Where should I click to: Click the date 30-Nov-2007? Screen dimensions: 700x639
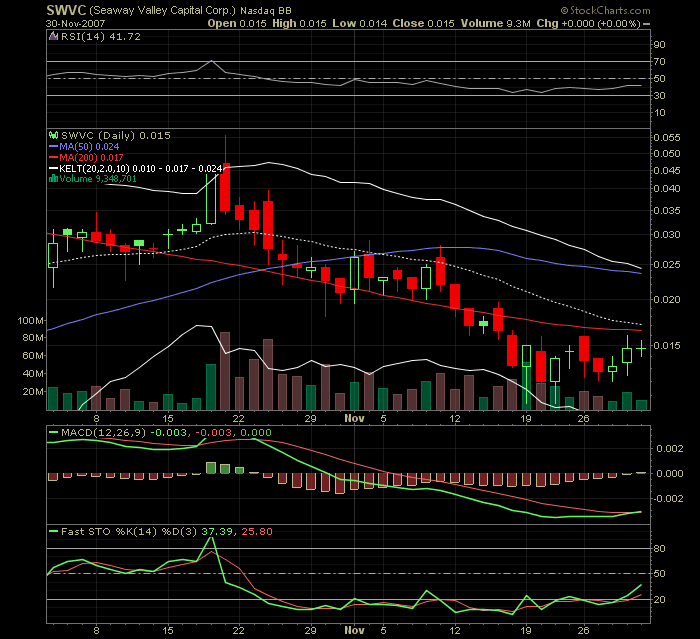click(75, 24)
